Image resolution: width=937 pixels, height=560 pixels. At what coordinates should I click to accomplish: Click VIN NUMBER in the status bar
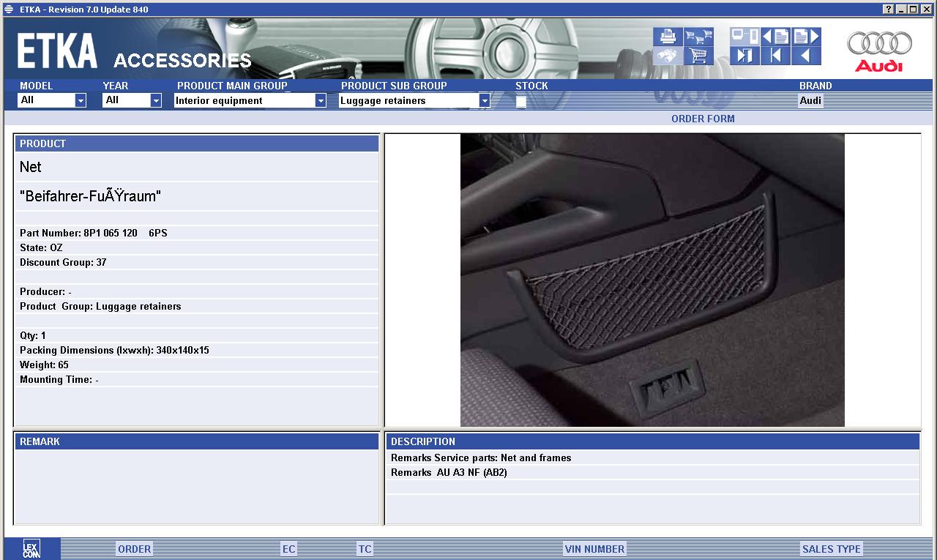pos(594,549)
